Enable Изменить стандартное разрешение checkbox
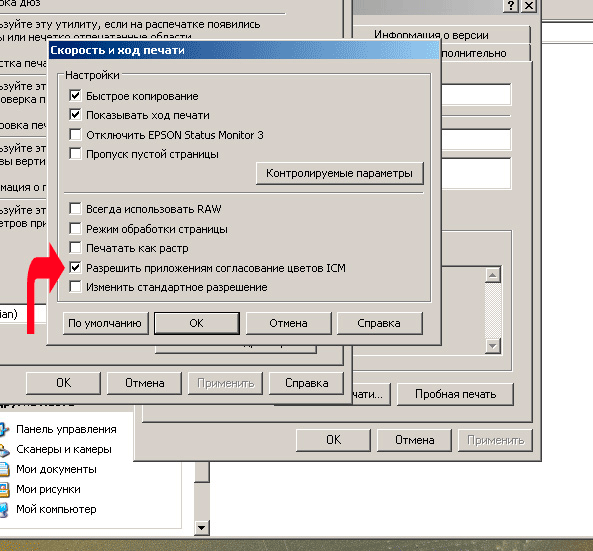The height and width of the screenshot is (551, 593). 75,287
